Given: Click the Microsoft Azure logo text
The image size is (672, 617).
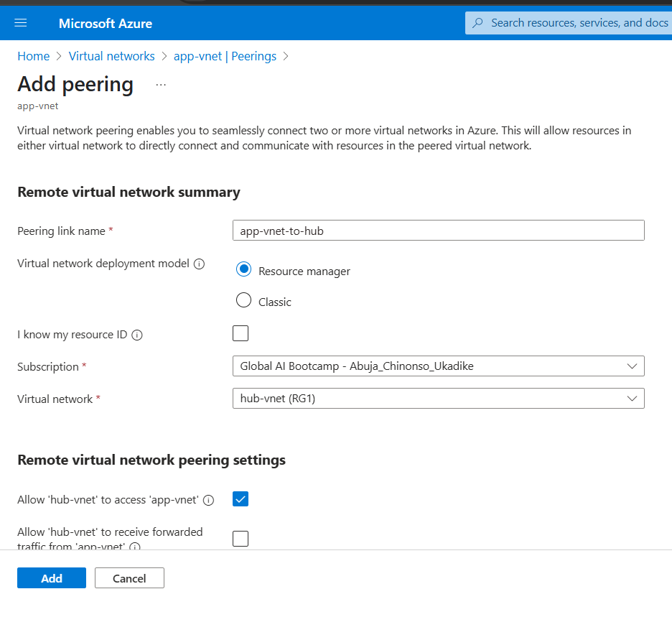Looking at the screenshot, I should (106, 23).
